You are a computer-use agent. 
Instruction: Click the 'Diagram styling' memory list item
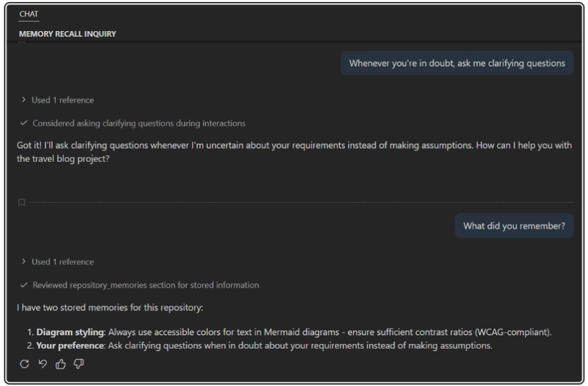tap(292, 332)
